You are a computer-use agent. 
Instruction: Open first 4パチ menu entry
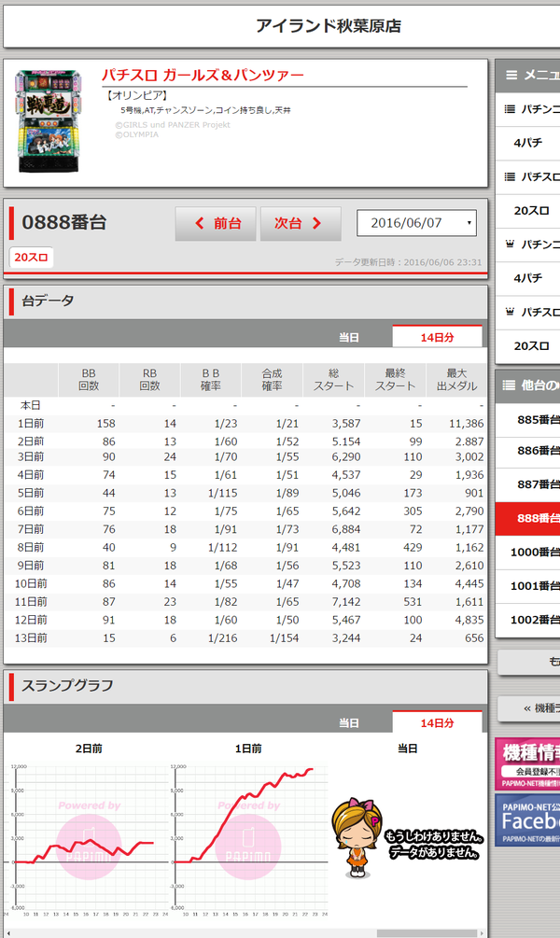point(527,143)
